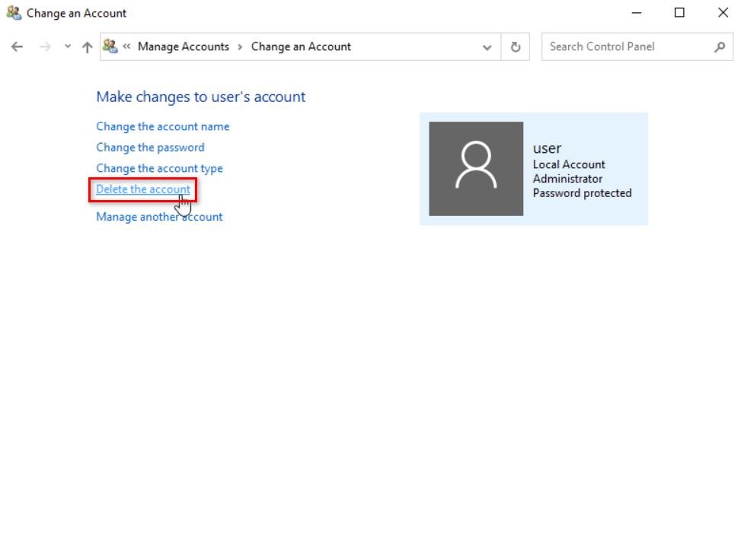Click 'Administrator' label on account card
This screenshot has height=560, width=744.
[567, 179]
